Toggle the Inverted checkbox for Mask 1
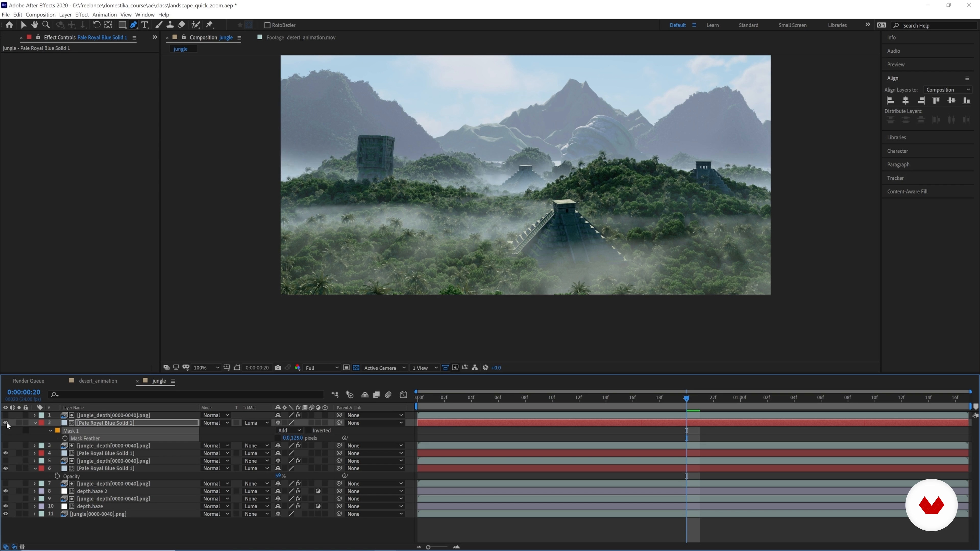This screenshot has width=980, height=551. (308, 430)
